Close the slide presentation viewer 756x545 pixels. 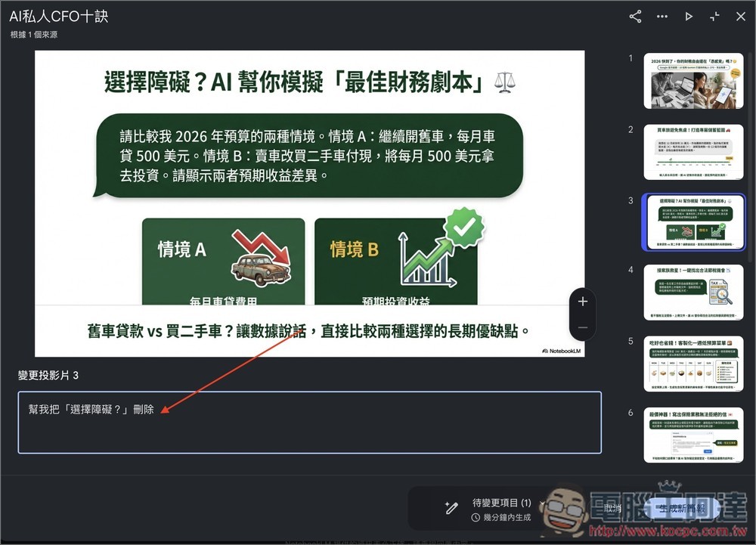pos(740,16)
